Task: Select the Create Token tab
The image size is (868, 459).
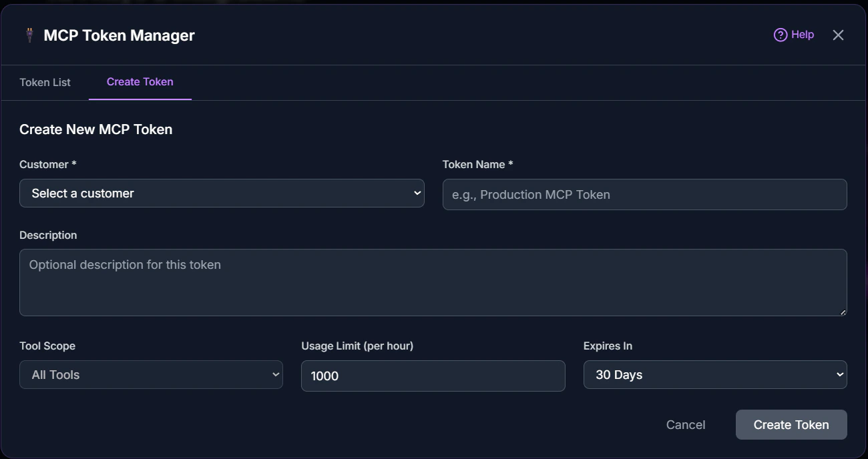Action: click(140, 81)
